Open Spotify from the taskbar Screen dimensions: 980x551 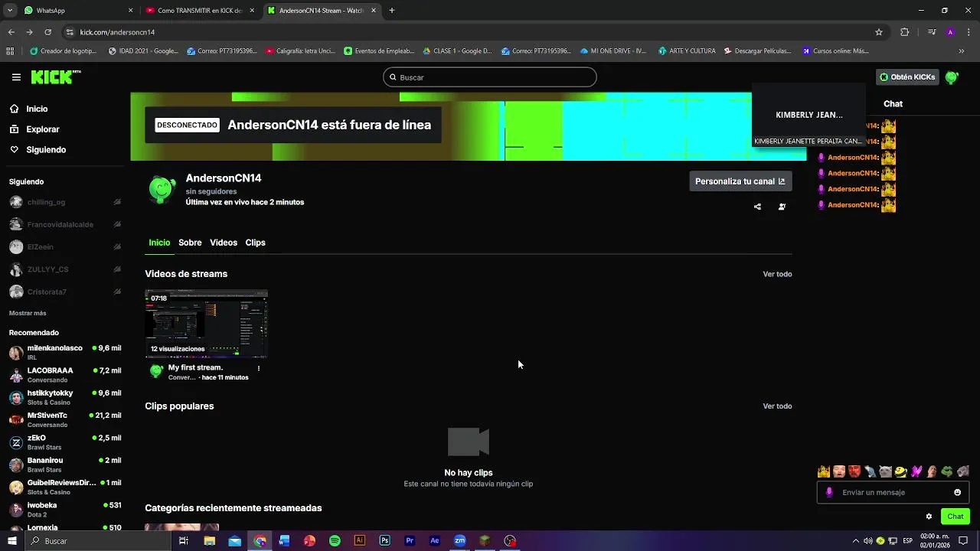click(x=335, y=541)
